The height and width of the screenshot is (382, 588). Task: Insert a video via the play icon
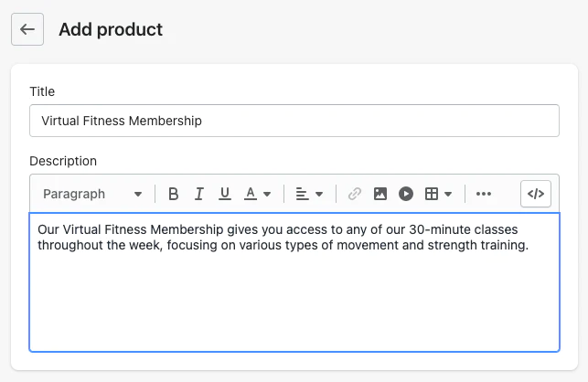tap(406, 194)
